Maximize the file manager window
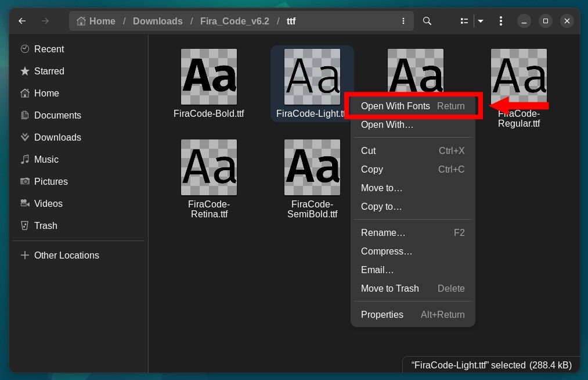 tap(546, 21)
